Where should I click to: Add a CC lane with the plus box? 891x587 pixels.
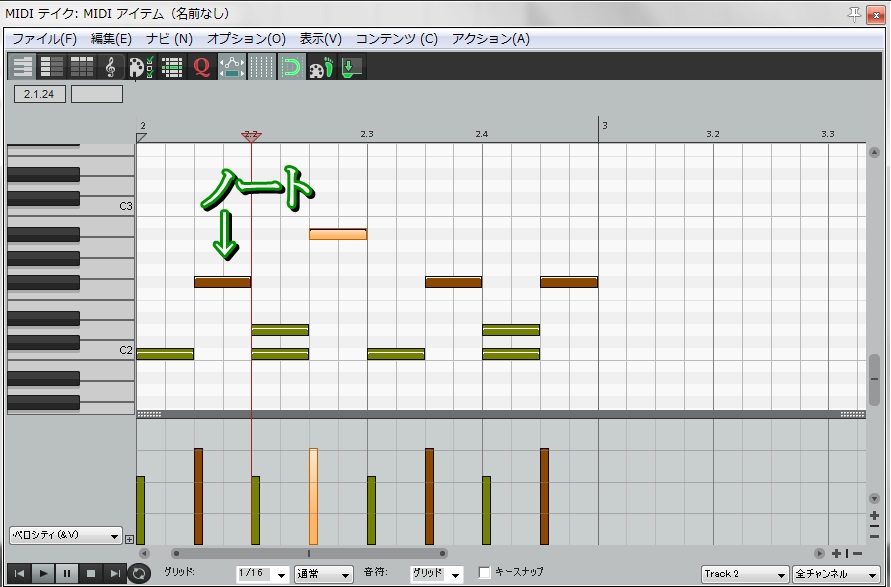click(130, 539)
